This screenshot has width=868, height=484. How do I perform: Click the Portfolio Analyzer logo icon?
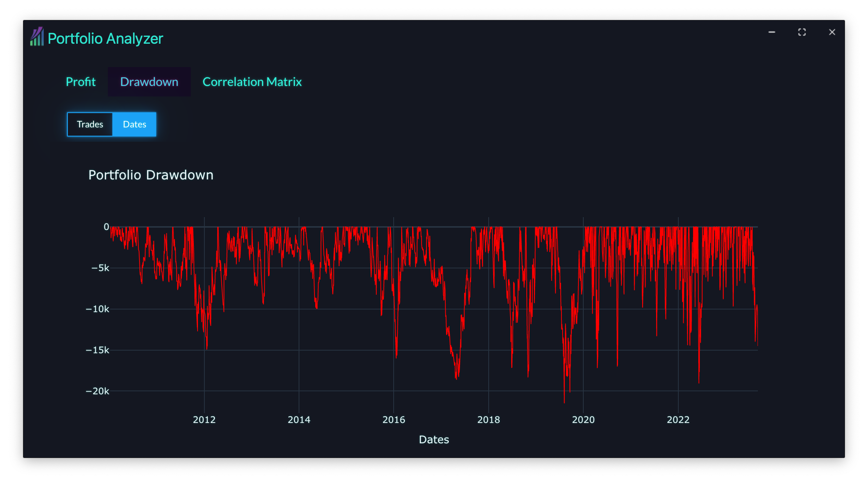(x=37, y=37)
